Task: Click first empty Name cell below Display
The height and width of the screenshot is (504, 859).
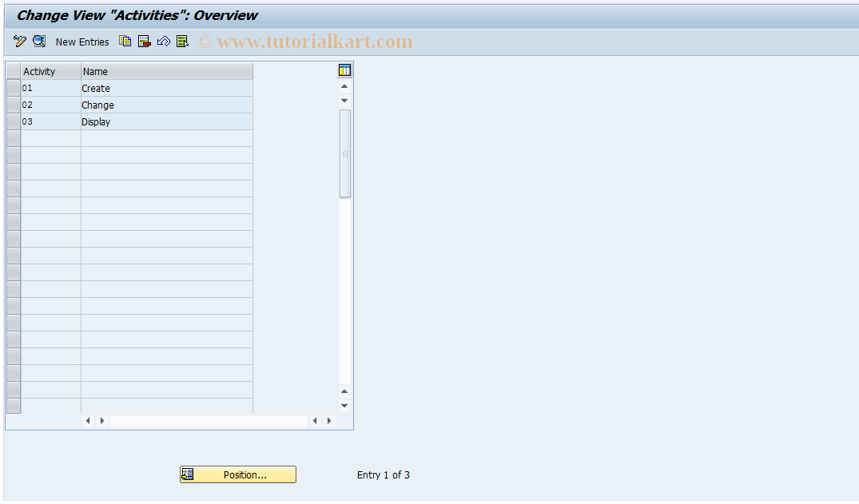Action: [167, 139]
